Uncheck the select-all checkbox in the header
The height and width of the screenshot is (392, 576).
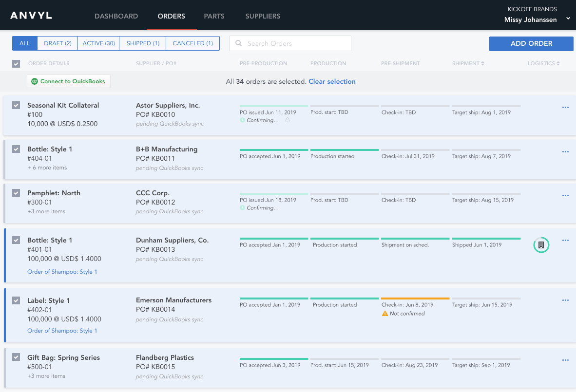pyautogui.click(x=16, y=63)
